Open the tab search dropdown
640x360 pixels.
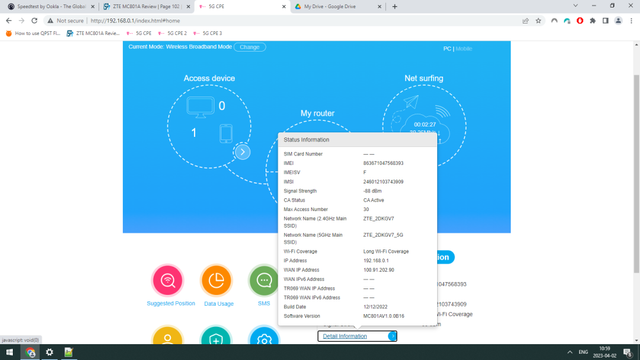tap(575, 6)
